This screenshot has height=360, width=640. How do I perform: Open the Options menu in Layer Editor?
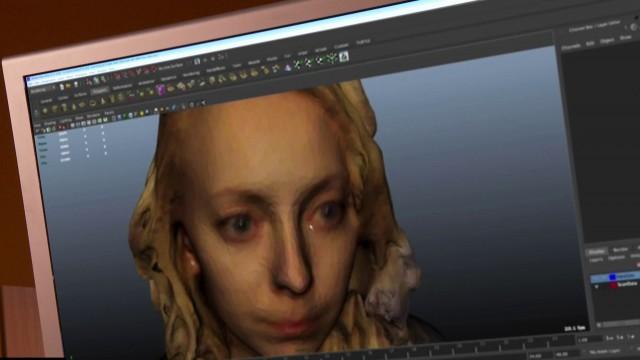point(616,258)
